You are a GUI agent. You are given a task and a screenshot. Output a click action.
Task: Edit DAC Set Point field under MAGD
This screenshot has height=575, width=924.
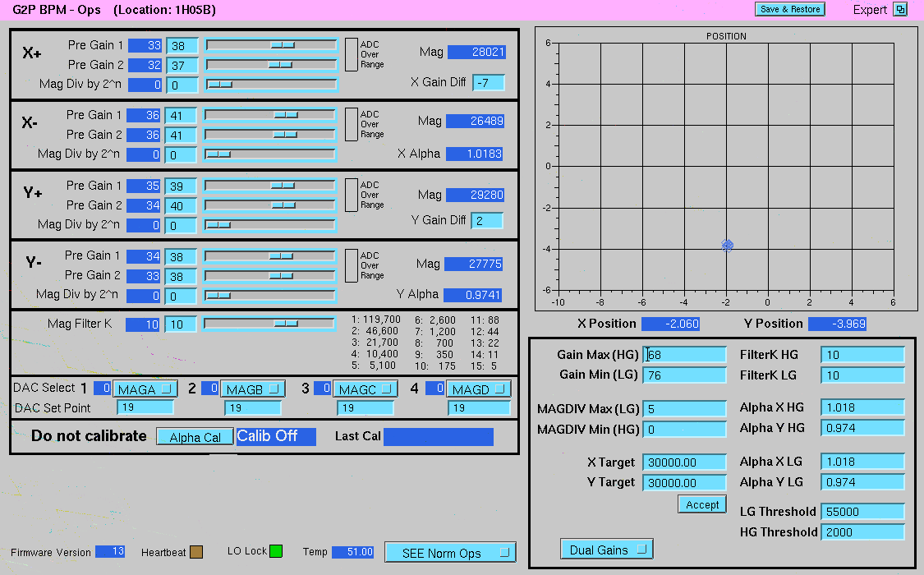tap(479, 407)
